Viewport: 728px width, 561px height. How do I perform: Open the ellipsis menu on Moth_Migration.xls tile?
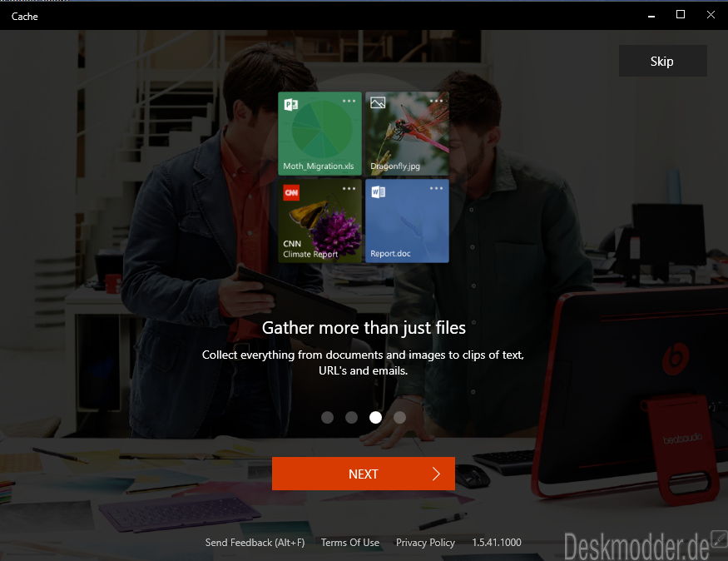pos(349,101)
